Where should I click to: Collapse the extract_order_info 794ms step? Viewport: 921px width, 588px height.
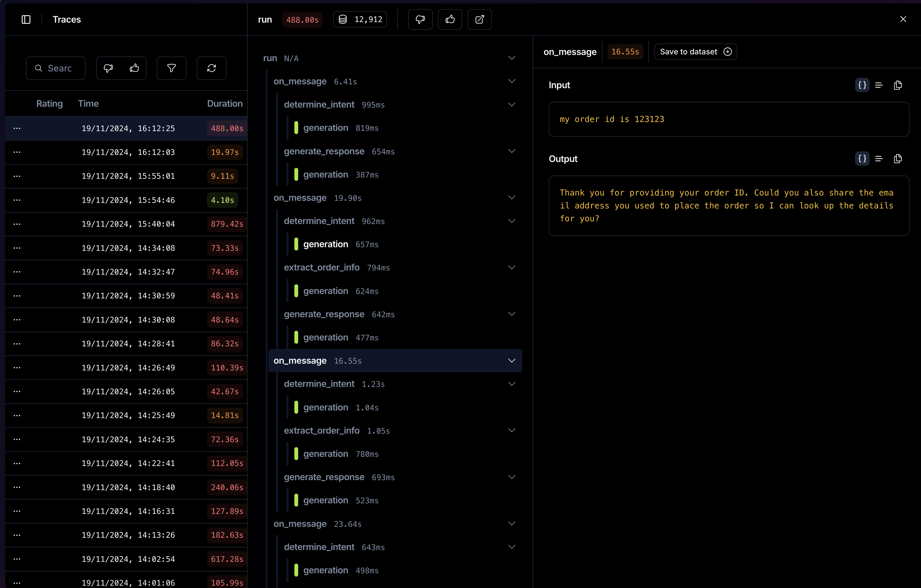click(x=511, y=268)
